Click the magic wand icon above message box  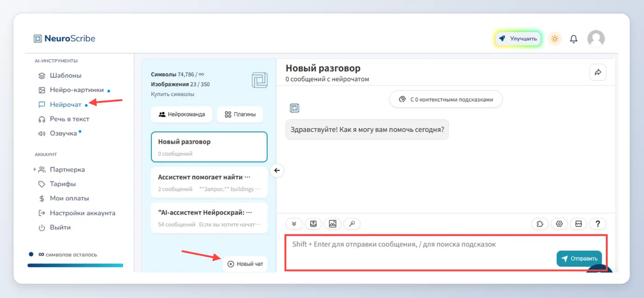click(352, 224)
